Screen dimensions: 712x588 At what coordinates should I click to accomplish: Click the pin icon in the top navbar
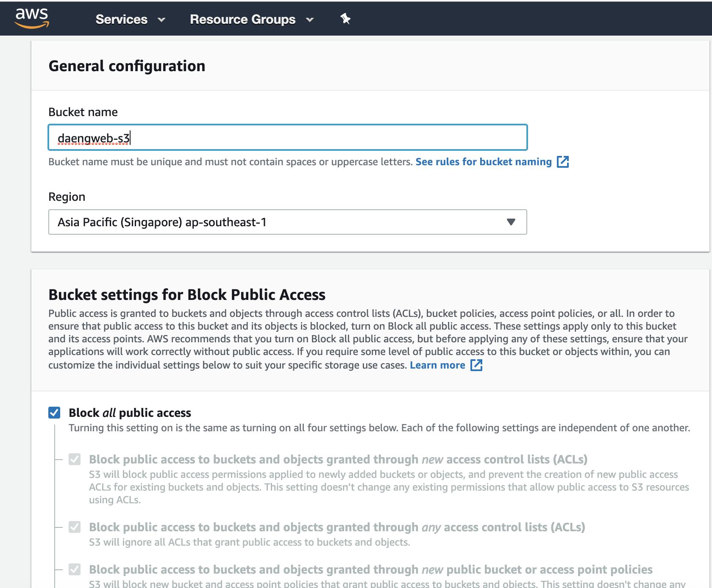coord(345,19)
